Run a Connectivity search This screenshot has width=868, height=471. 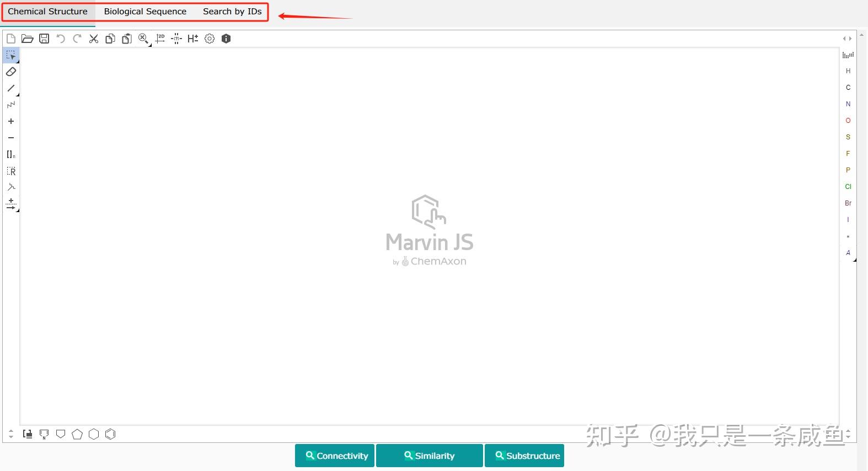[335, 456]
